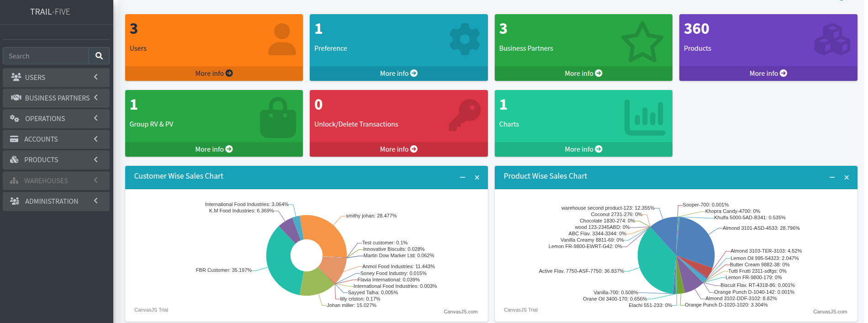Click the Preference card gear icon
The width and height of the screenshot is (868, 323).
click(465, 39)
